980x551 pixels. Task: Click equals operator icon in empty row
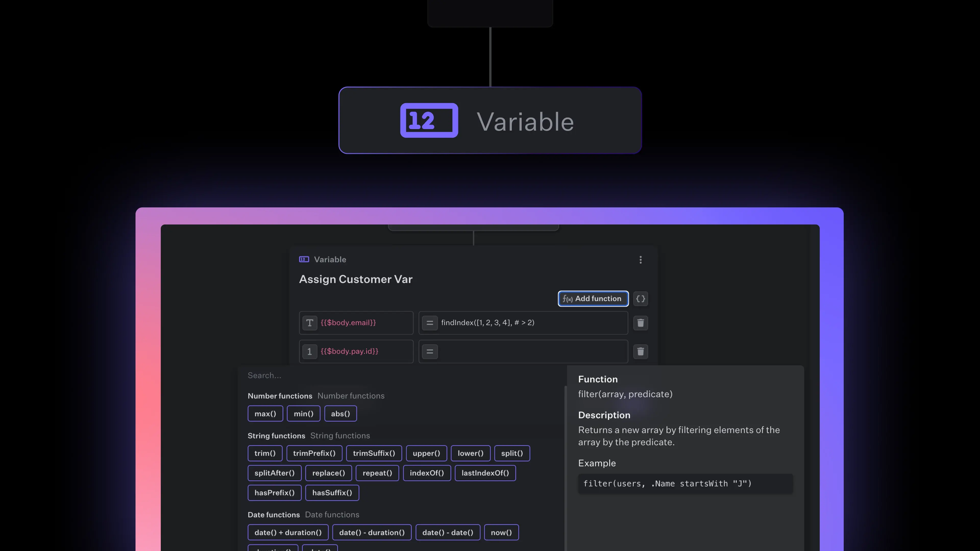point(430,351)
